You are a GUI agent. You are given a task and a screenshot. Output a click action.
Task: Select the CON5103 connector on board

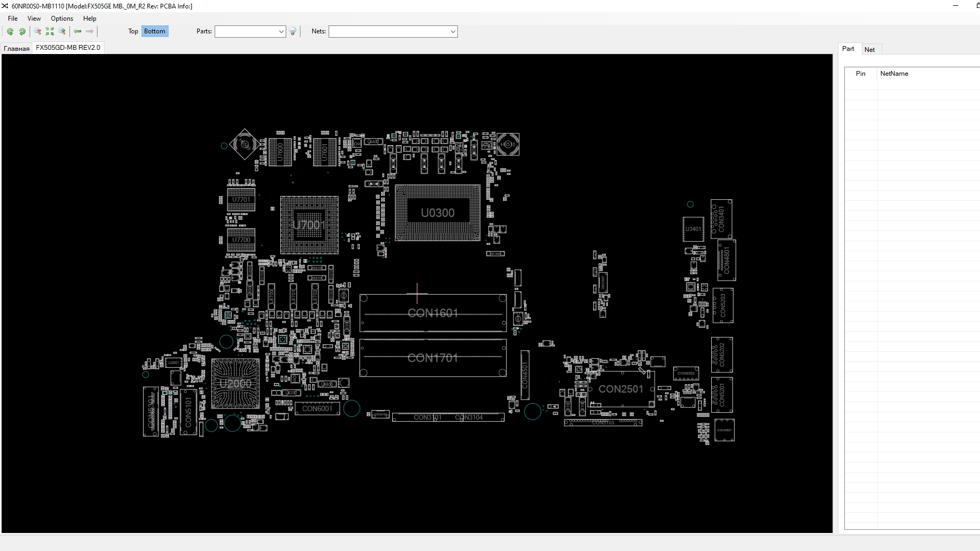[603, 423]
